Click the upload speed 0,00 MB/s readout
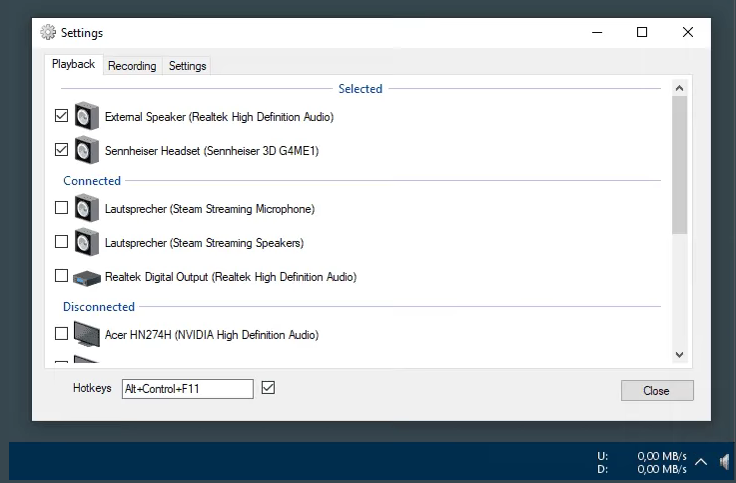Image resolution: width=736 pixels, height=483 pixels. (x=662, y=456)
